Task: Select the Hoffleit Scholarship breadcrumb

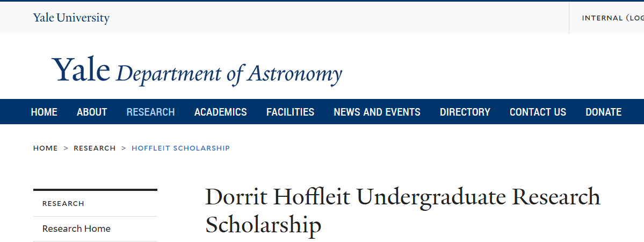Action: point(180,148)
